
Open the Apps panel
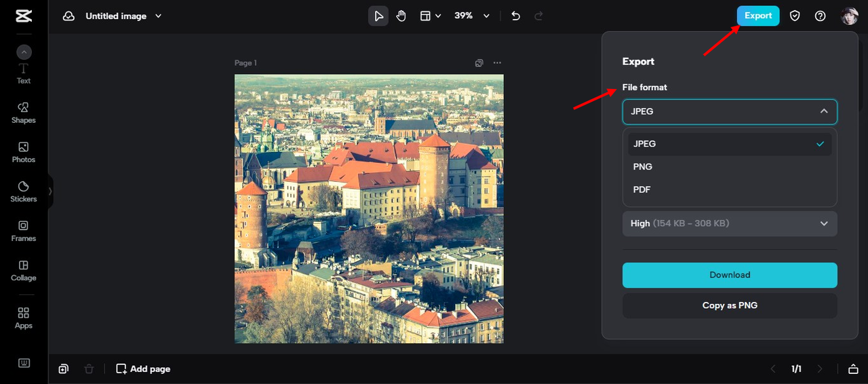[24, 318]
